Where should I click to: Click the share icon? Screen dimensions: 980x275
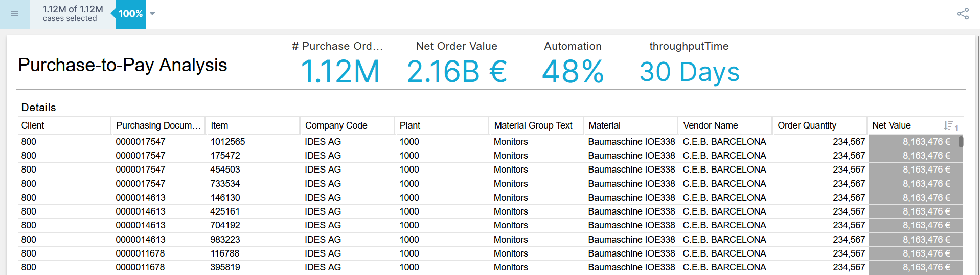(963, 14)
